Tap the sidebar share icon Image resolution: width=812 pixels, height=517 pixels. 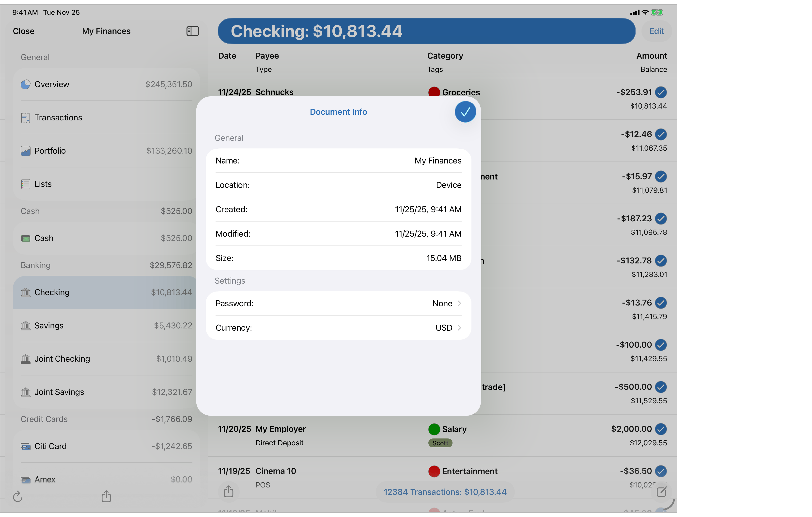pyautogui.click(x=106, y=496)
